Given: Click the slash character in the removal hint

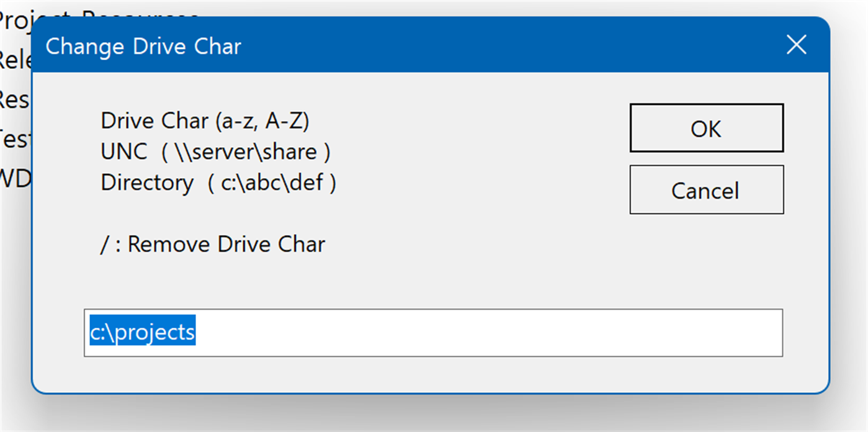Looking at the screenshot, I should pyautogui.click(x=104, y=245).
